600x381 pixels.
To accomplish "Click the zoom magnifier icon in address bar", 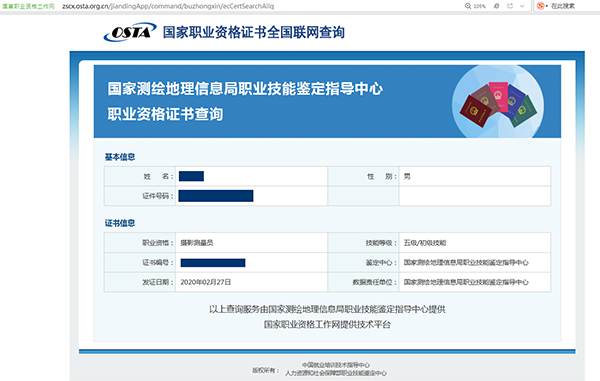I will [x=468, y=6].
